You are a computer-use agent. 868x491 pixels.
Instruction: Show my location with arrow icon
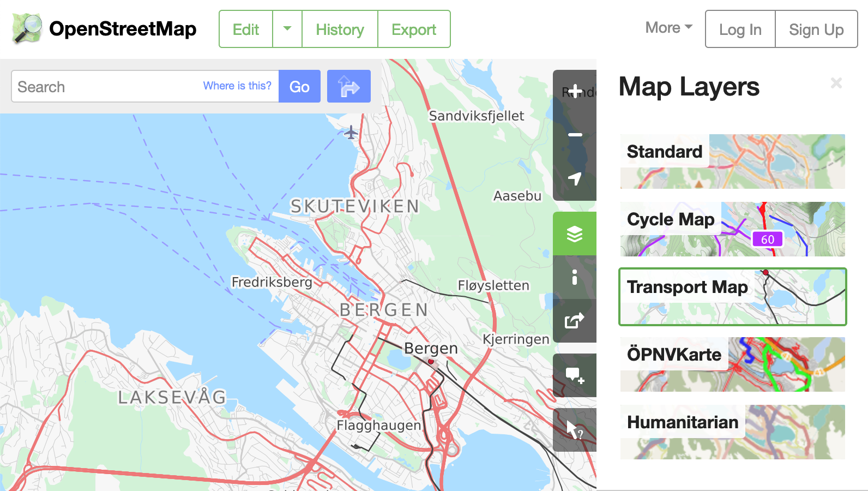pos(575,178)
